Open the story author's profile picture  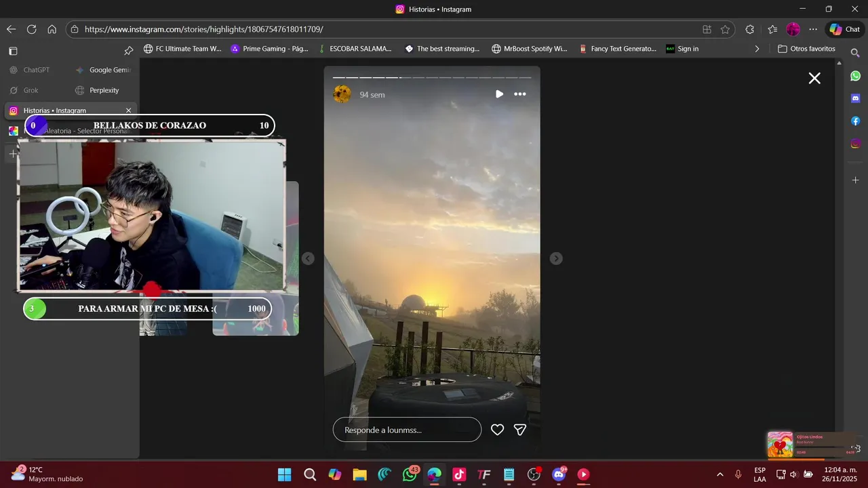point(342,94)
